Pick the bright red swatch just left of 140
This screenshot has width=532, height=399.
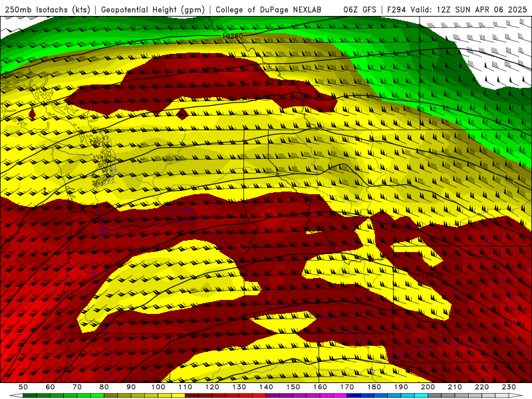pyautogui.click(x=259, y=396)
